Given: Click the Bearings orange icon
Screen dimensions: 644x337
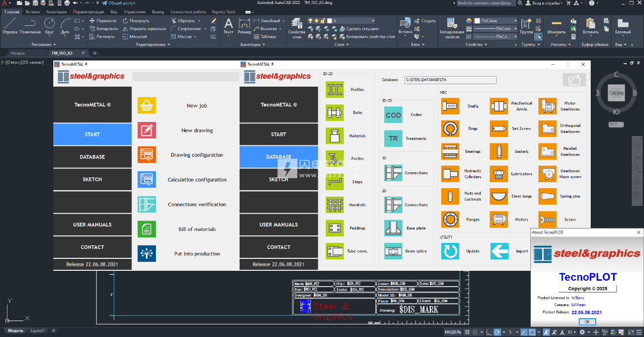Looking at the screenshot, I should [x=450, y=151].
